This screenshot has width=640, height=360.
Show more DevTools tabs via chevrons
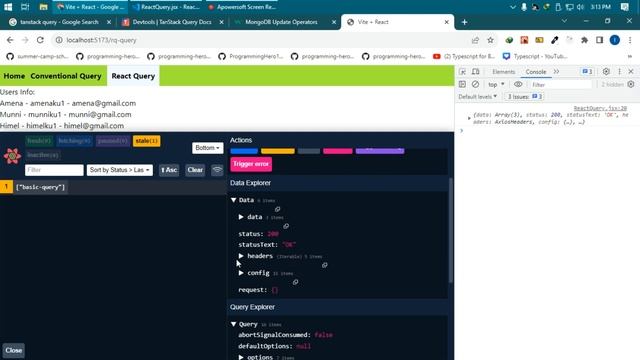pos(556,71)
